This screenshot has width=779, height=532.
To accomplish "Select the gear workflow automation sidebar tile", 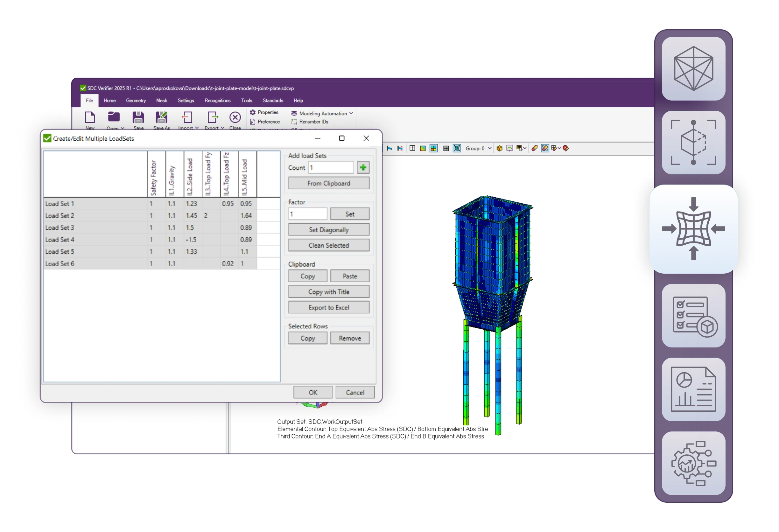I will click(x=693, y=463).
